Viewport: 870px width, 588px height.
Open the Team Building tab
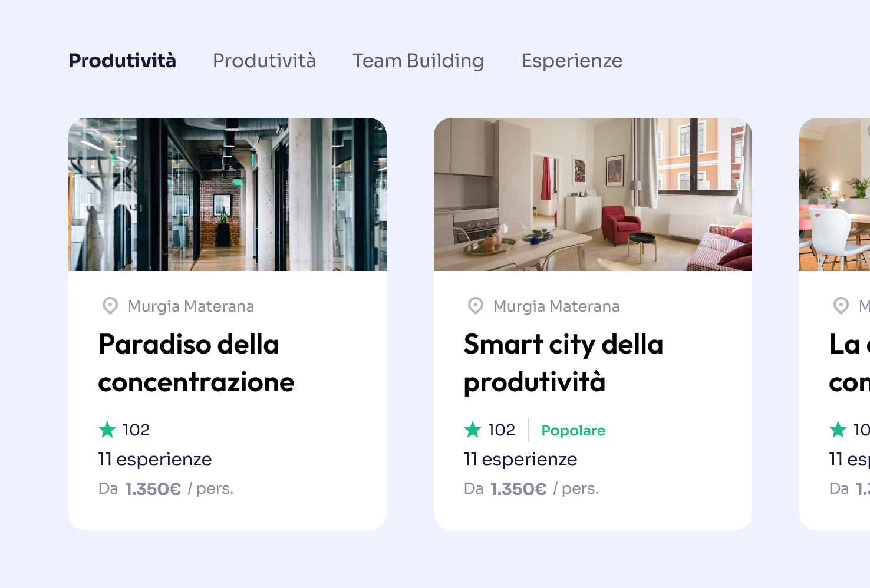[418, 61]
